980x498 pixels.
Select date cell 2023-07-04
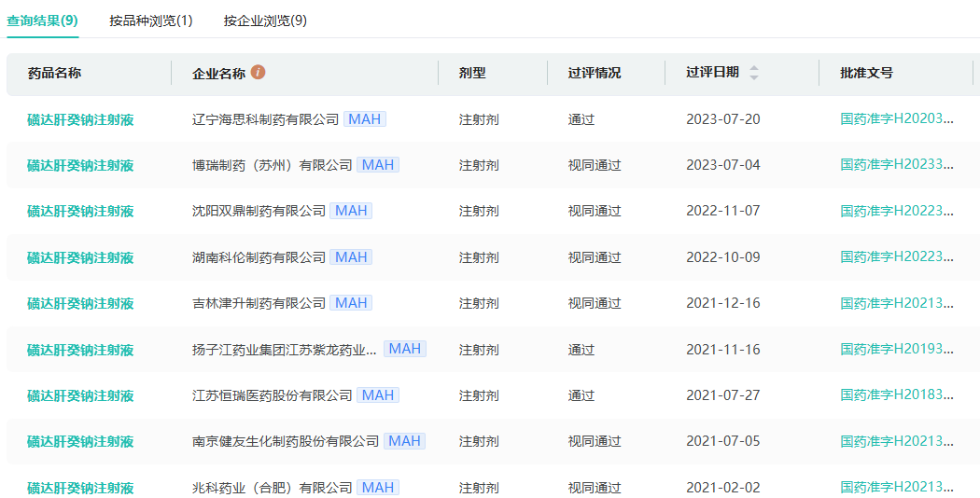pyautogui.click(x=723, y=166)
